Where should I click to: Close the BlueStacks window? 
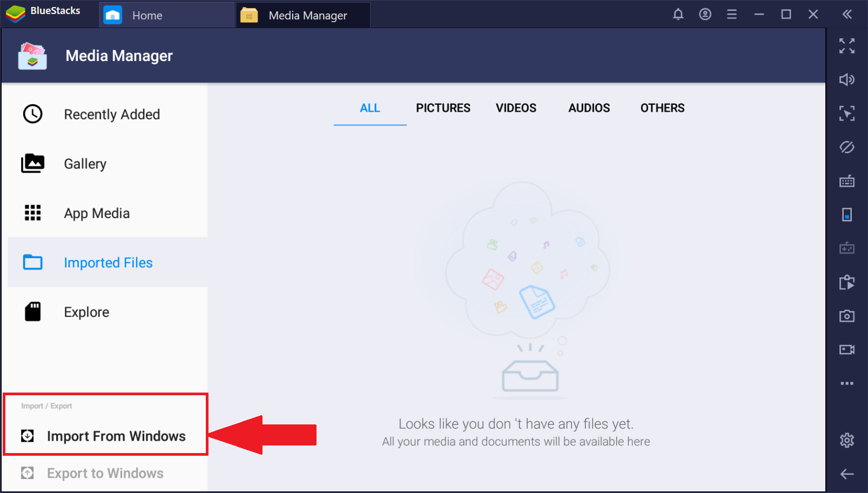click(813, 15)
